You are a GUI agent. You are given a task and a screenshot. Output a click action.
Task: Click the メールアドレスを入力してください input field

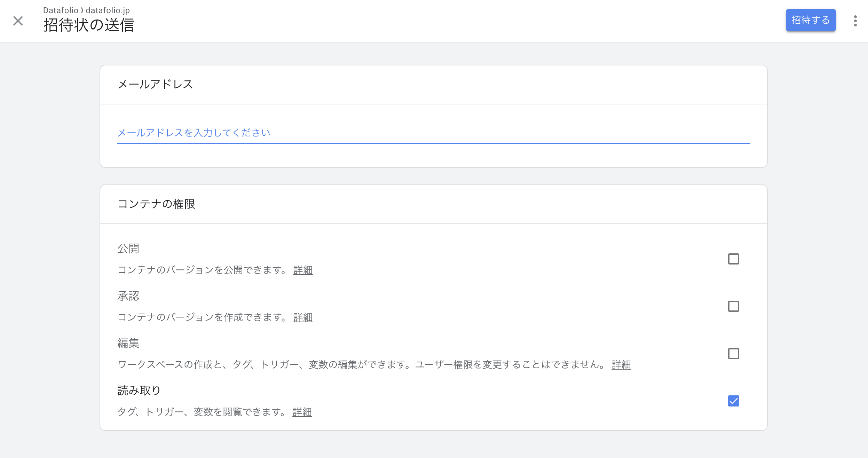[434, 133]
